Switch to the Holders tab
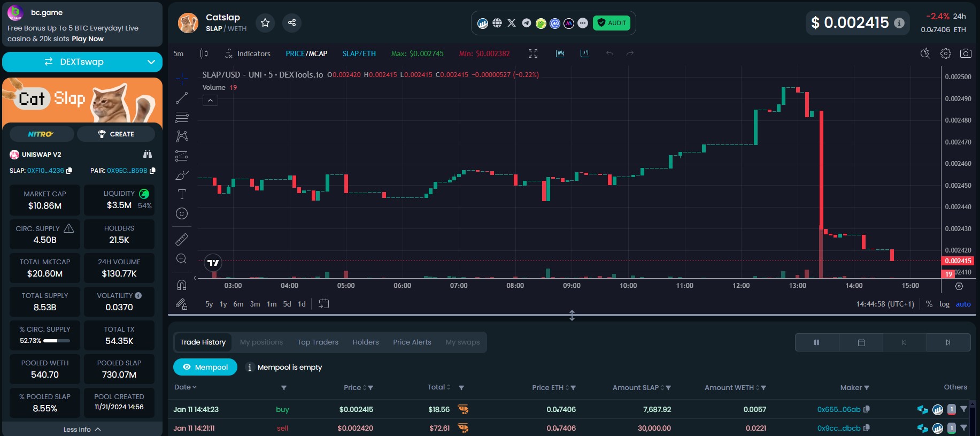This screenshot has height=436, width=980. pos(366,342)
